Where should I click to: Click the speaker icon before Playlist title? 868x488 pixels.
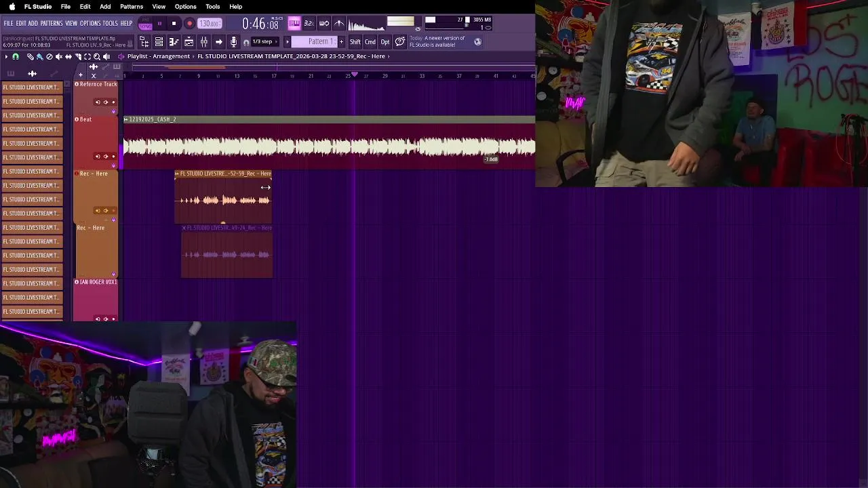pos(121,56)
